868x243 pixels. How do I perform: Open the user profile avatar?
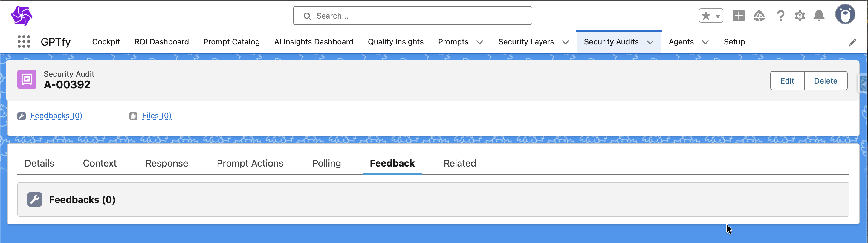(x=845, y=14)
